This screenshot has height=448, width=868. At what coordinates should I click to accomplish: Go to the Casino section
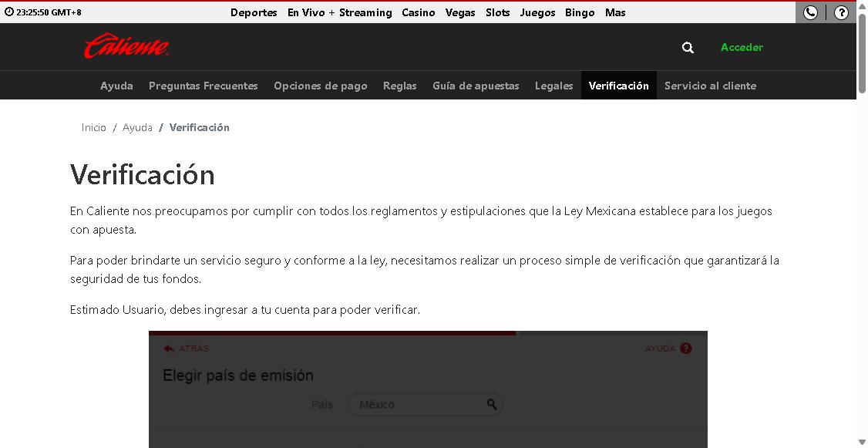419,12
